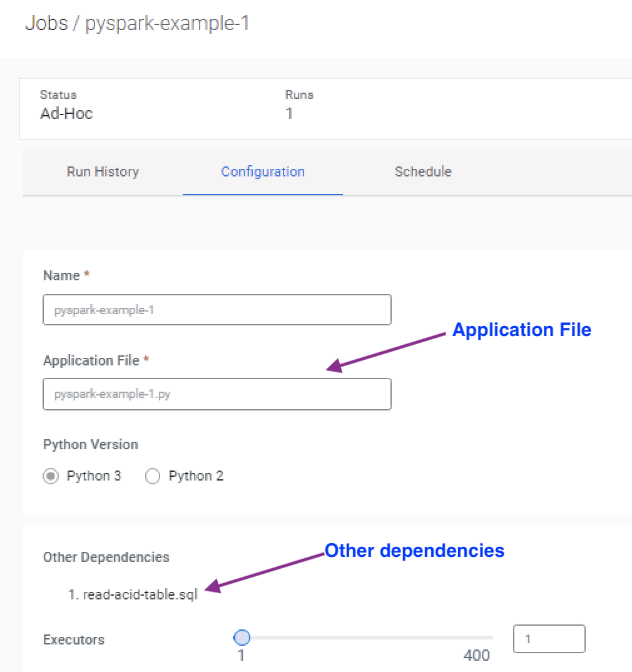Select the Python 3 radio button

tap(51, 476)
